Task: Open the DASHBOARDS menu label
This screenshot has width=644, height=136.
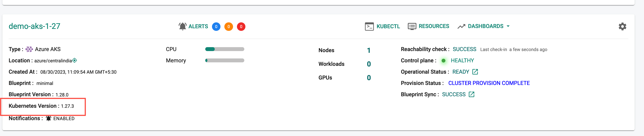Action: [x=486, y=26]
